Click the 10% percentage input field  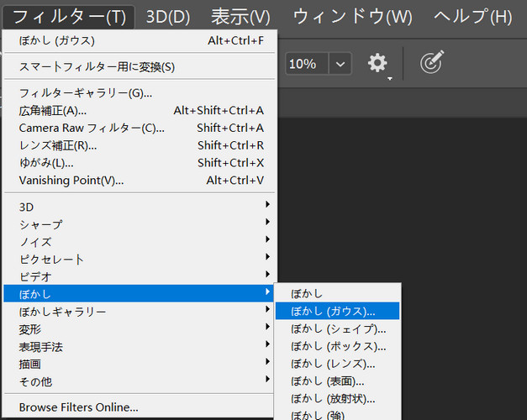point(307,64)
